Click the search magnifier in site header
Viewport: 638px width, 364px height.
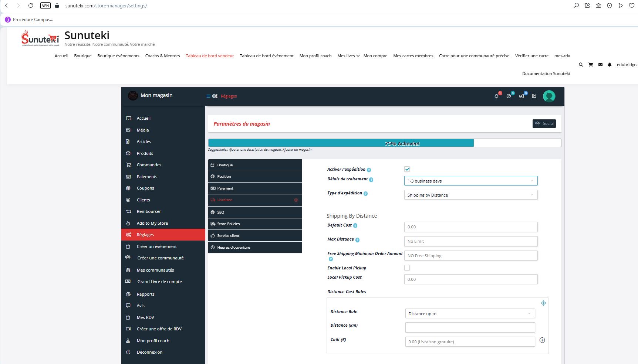tap(581, 65)
